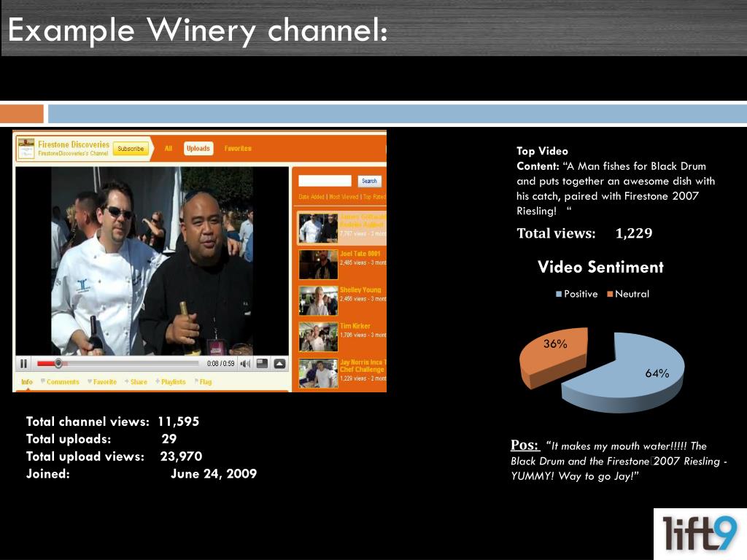Click the main video frame
Screen dimensions: 747x560
[152, 260]
